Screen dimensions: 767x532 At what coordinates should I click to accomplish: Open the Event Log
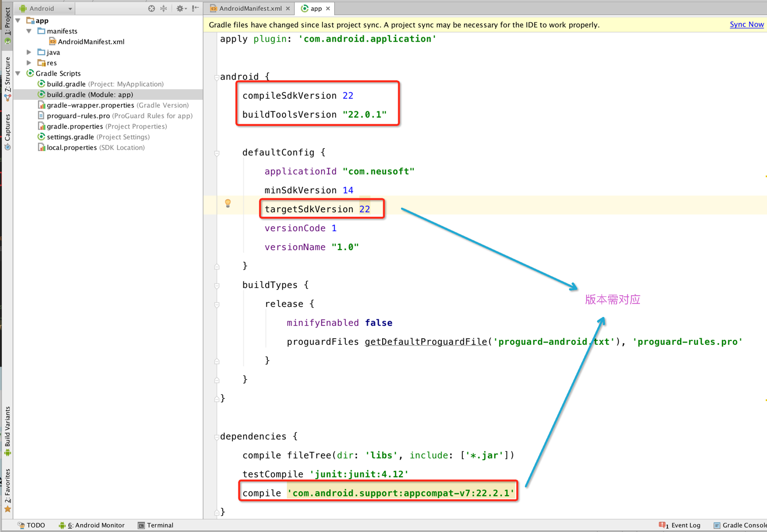coord(680,525)
